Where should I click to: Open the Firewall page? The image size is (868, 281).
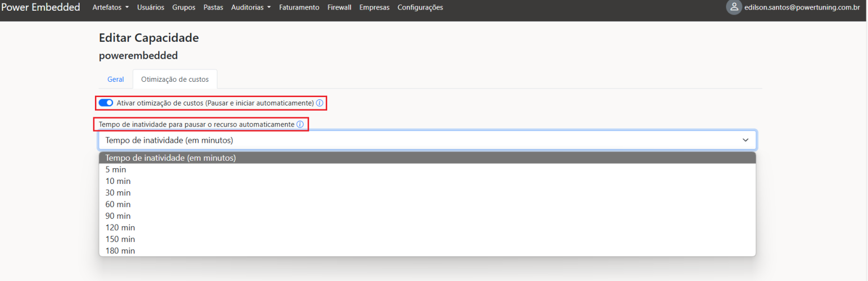tap(339, 7)
